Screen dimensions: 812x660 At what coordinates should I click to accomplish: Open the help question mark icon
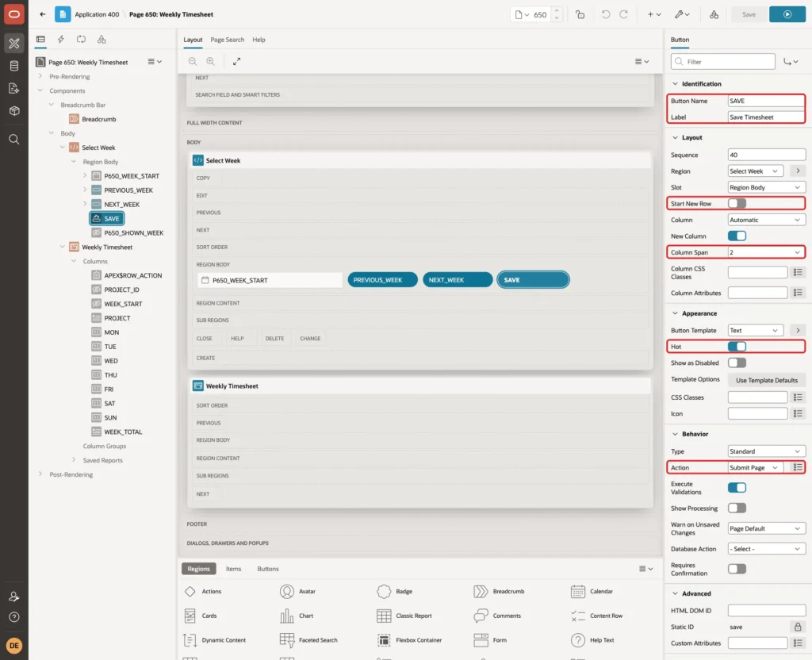click(14, 617)
